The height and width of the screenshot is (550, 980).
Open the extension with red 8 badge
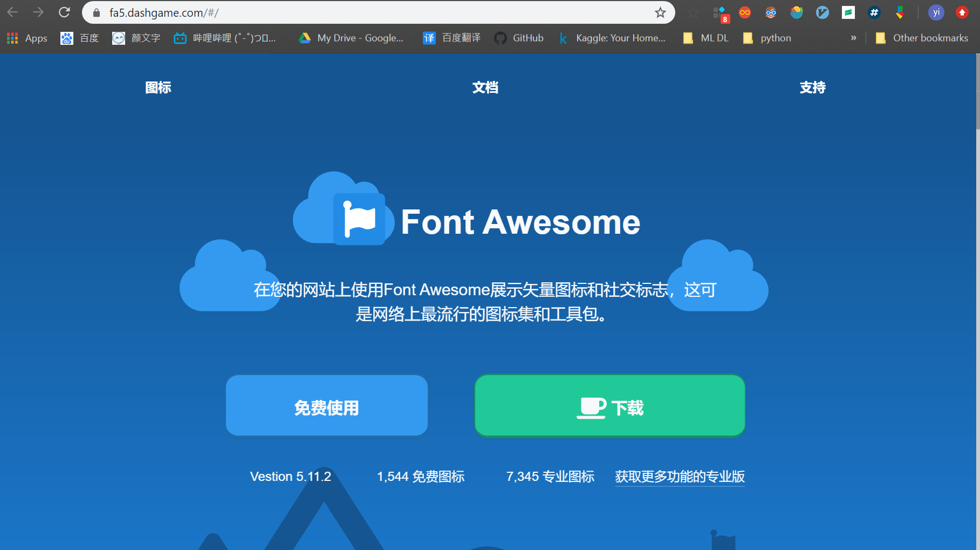click(x=720, y=14)
